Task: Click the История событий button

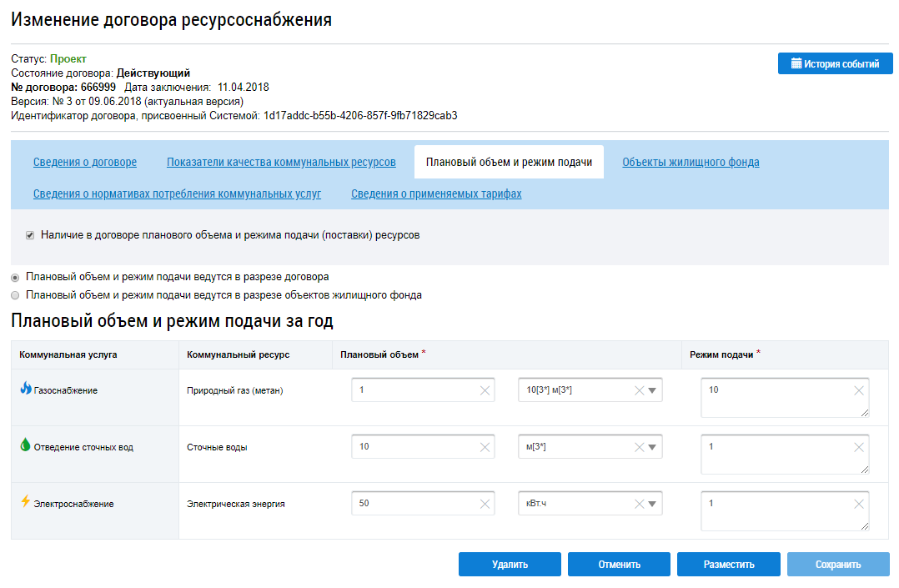Action: (x=835, y=64)
